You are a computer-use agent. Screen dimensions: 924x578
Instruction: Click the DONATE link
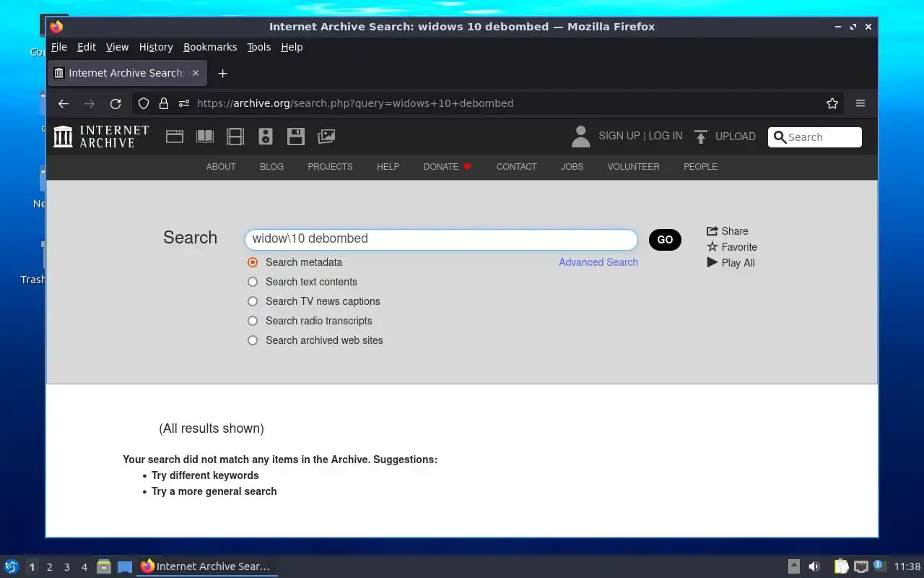point(447,167)
